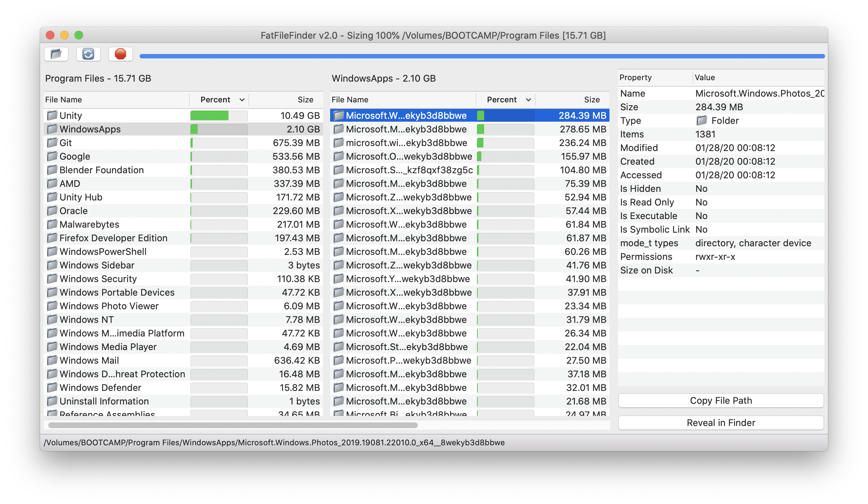Click the blue scan progress bar
This screenshot has width=868, height=504.
(x=482, y=56)
